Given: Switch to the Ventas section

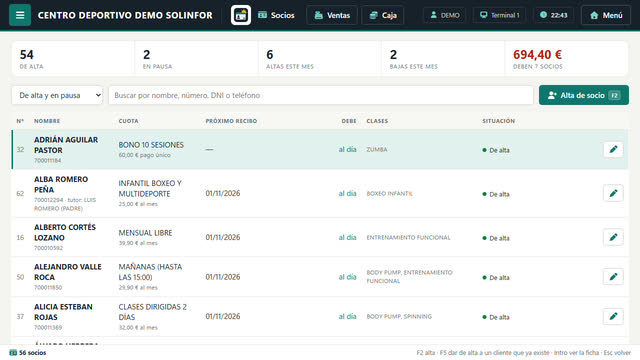Looking at the screenshot, I should coord(332,15).
